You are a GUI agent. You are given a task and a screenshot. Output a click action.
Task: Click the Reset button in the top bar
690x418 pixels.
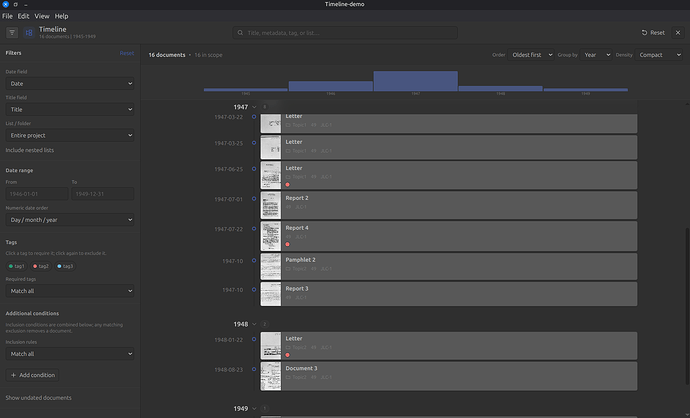pos(653,33)
